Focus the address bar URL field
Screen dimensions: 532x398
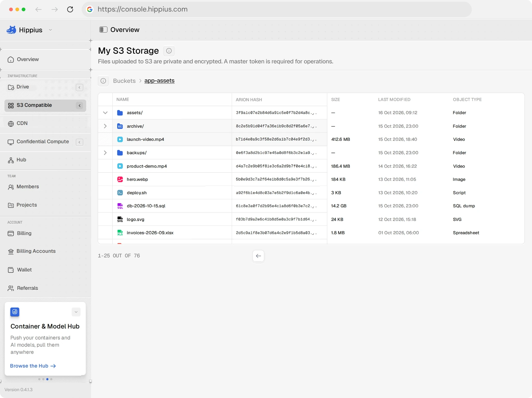pyautogui.click(x=277, y=10)
